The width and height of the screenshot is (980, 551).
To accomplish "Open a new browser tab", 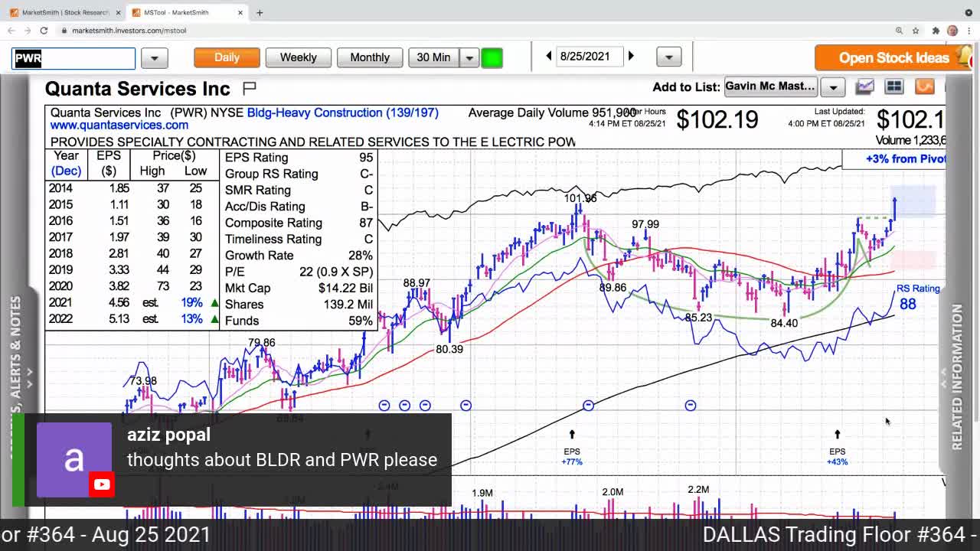I will click(x=260, y=12).
